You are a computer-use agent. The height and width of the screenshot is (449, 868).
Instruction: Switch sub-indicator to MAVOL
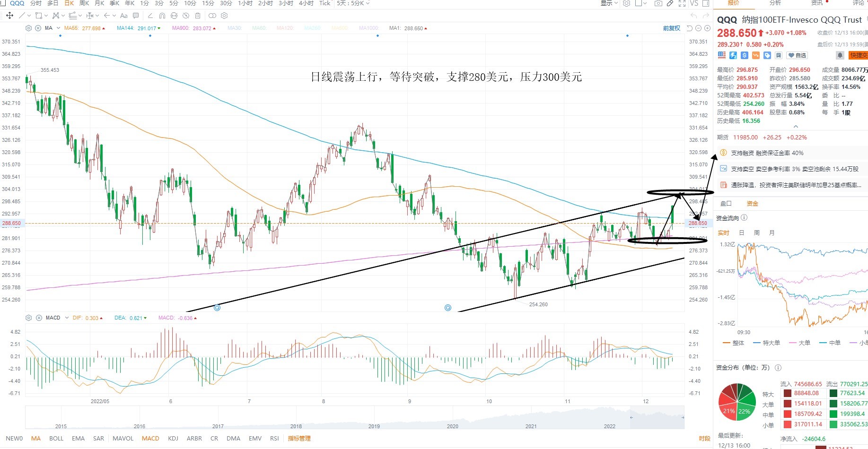click(123, 438)
